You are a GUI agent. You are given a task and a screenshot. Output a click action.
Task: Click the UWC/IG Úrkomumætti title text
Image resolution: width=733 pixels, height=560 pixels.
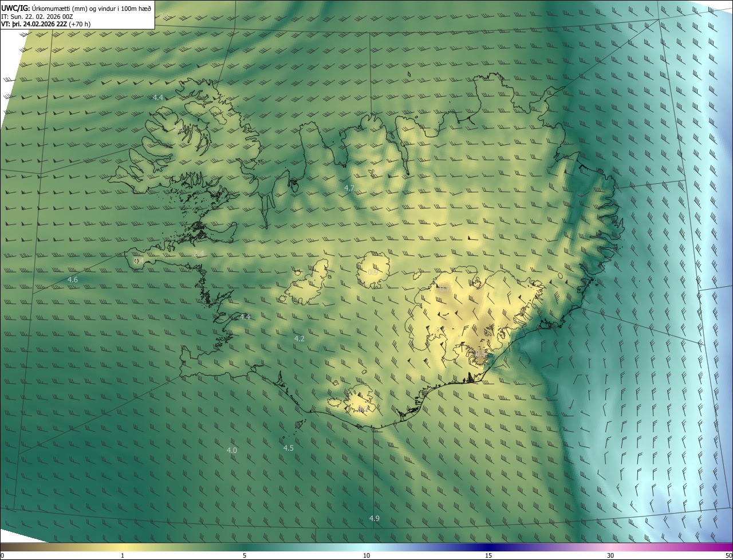coord(76,7)
